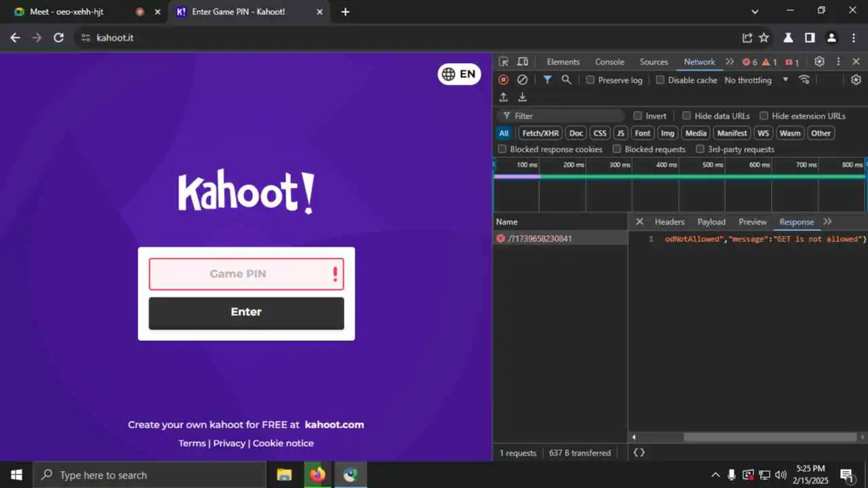This screenshot has width=868, height=488.
Task: Close the request details pane
Action: tap(639, 222)
